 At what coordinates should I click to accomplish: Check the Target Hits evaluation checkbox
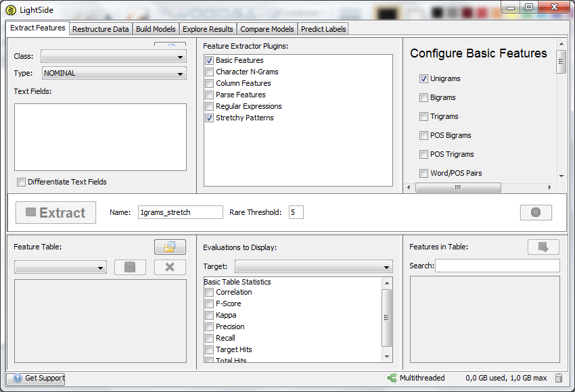pos(210,349)
